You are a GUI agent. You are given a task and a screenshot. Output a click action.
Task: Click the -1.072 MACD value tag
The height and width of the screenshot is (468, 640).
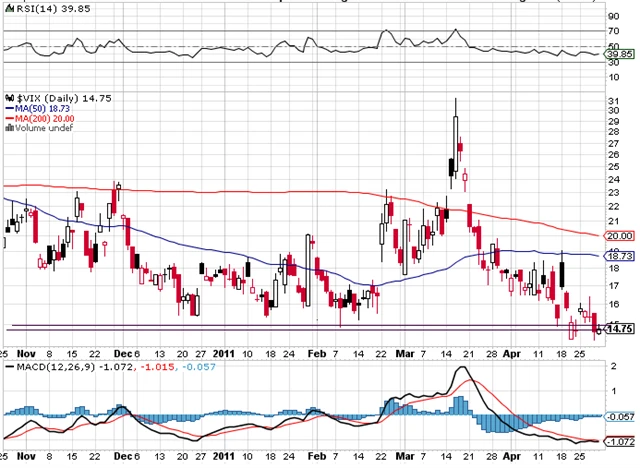[621, 440]
